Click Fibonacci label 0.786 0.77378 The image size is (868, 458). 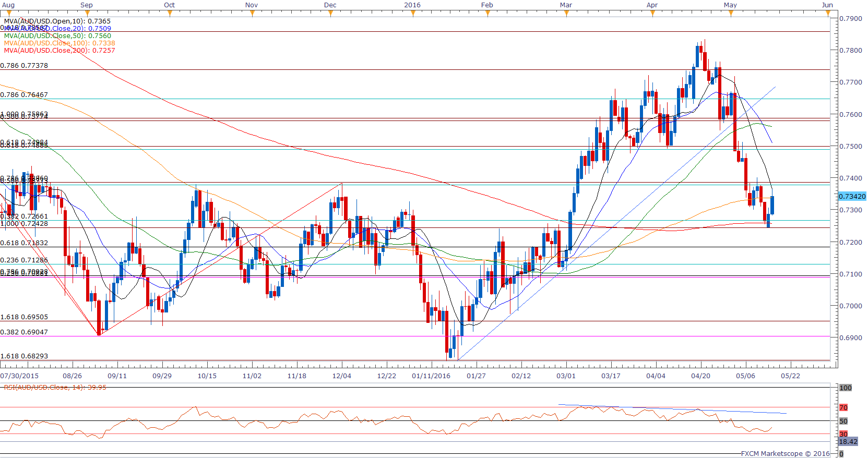pyautogui.click(x=24, y=66)
